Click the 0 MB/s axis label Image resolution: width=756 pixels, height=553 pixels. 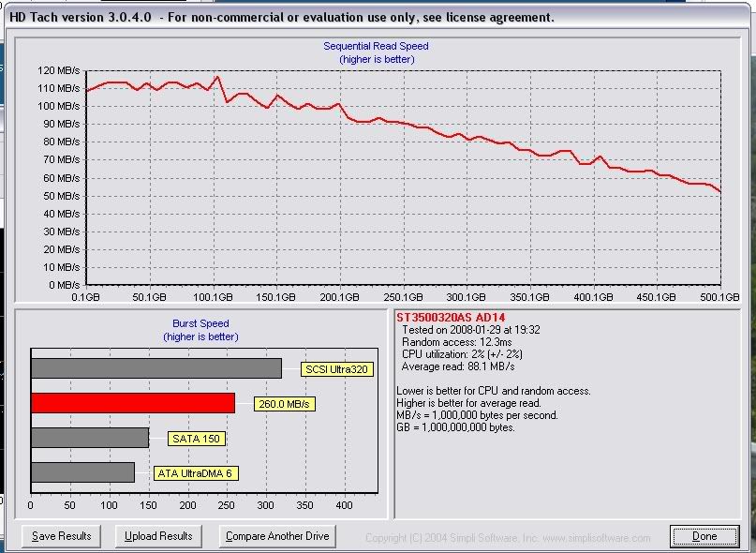click(65, 285)
